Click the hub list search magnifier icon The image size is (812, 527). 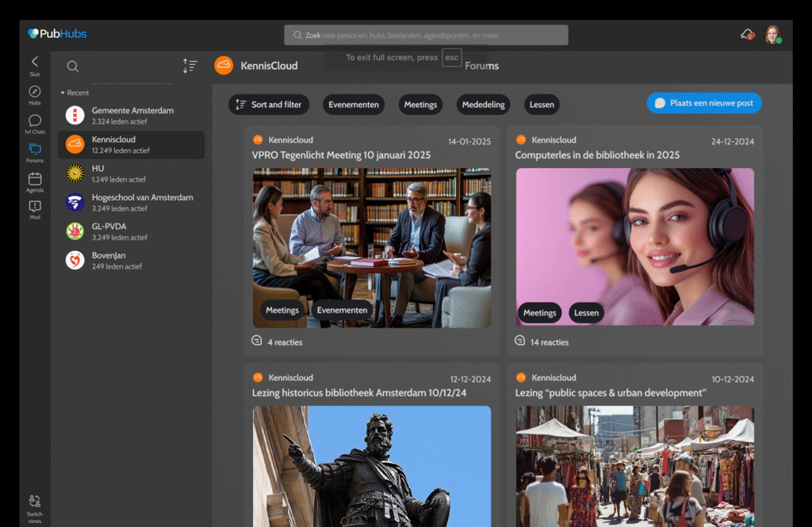(72, 67)
